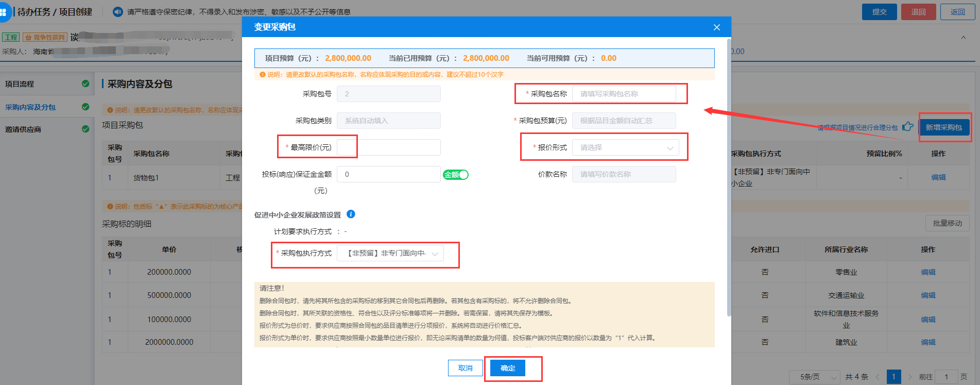
Task: Open 邀请供应商 in sidebar
Action: click(47, 129)
